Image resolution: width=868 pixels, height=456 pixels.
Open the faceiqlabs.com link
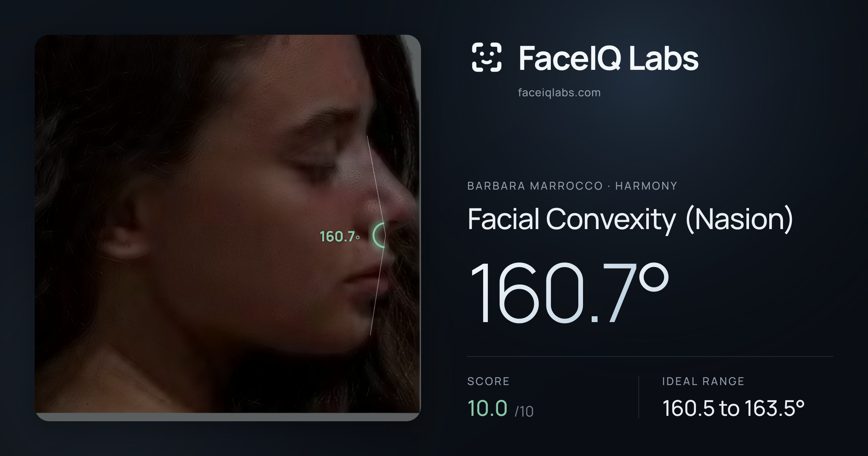tap(559, 93)
